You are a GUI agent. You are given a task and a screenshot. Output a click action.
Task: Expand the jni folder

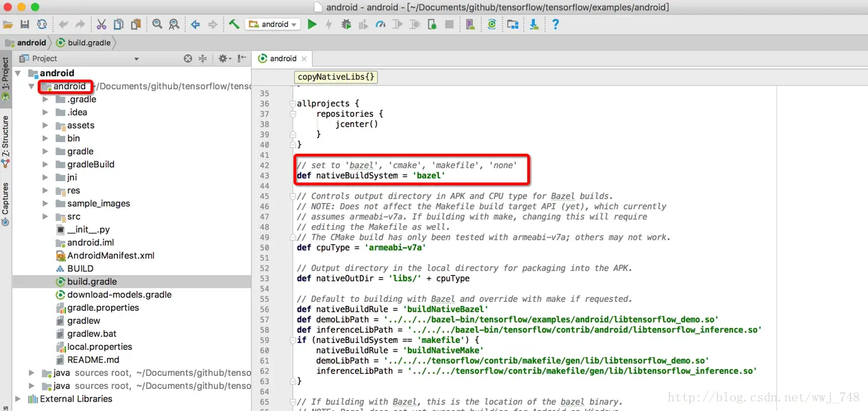coord(45,178)
